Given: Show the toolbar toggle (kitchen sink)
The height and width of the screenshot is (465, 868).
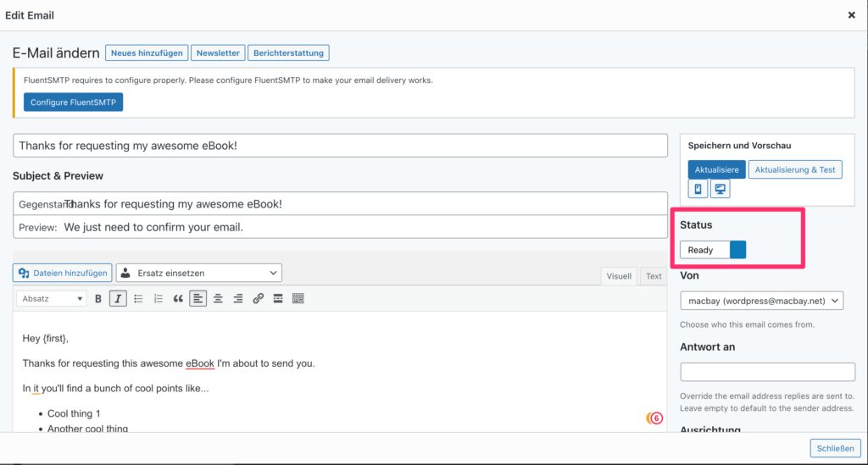Looking at the screenshot, I should pyautogui.click(x=298, y=299).
